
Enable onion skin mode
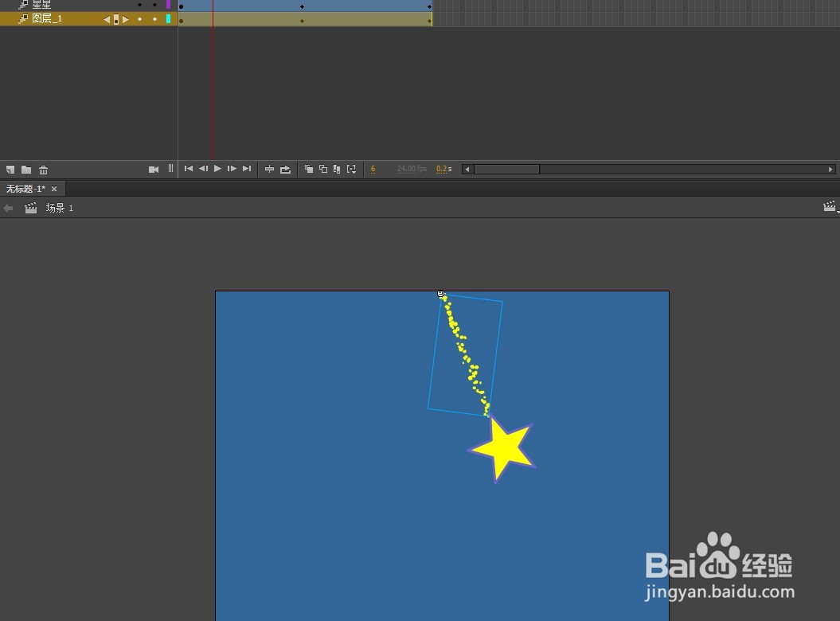tap(308, 169)
